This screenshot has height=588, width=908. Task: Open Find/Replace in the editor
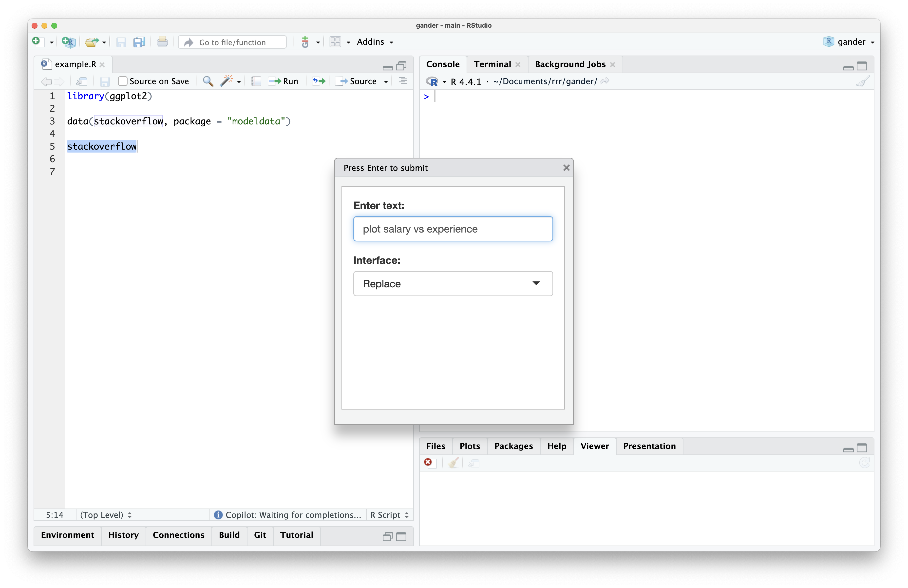point(208,81)
